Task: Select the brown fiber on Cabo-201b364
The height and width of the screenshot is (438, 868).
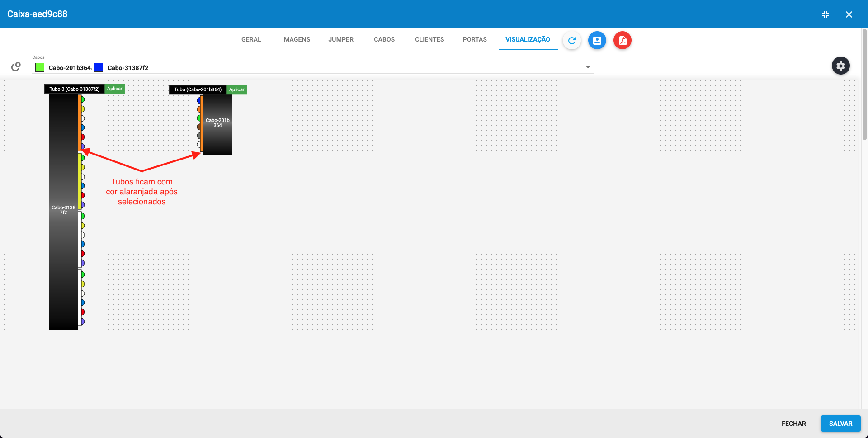Action: point(198,127)
